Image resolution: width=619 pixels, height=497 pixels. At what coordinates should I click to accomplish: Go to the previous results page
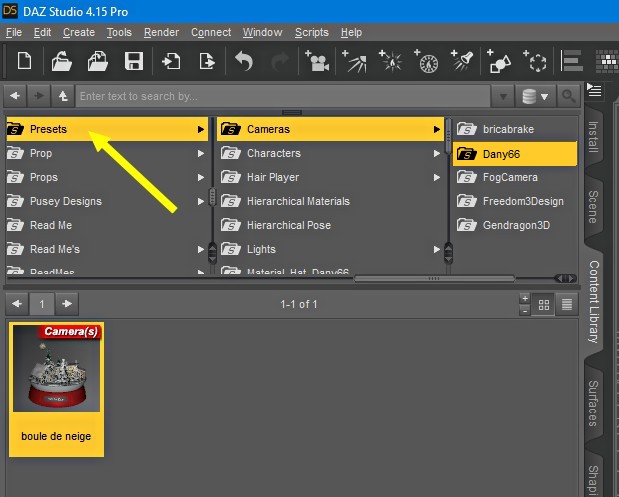(x=17, y=304)
